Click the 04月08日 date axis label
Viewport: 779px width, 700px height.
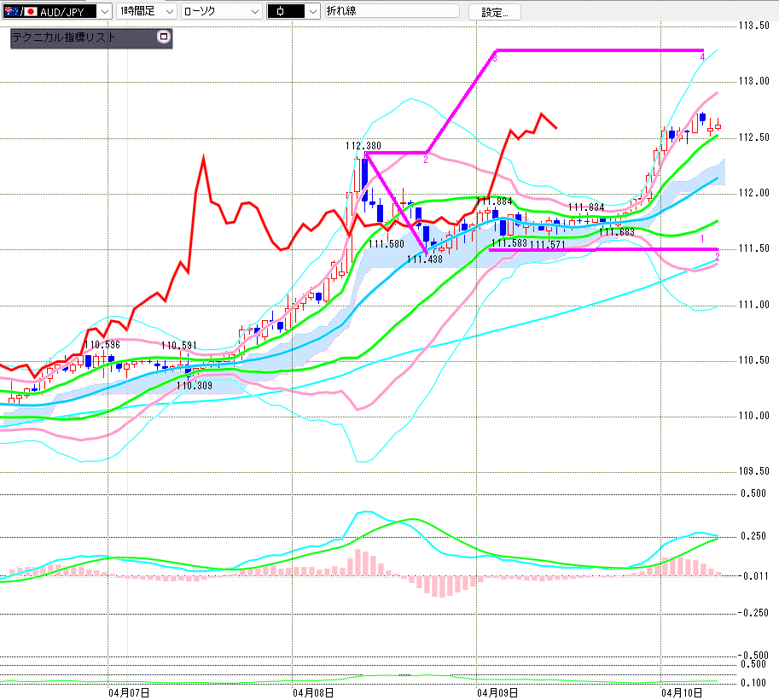point(312,692)
